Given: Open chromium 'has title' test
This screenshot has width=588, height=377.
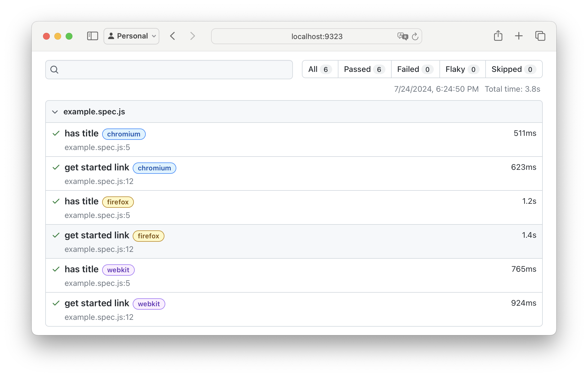Looking at the screenshot, I should tap(81, 133).
